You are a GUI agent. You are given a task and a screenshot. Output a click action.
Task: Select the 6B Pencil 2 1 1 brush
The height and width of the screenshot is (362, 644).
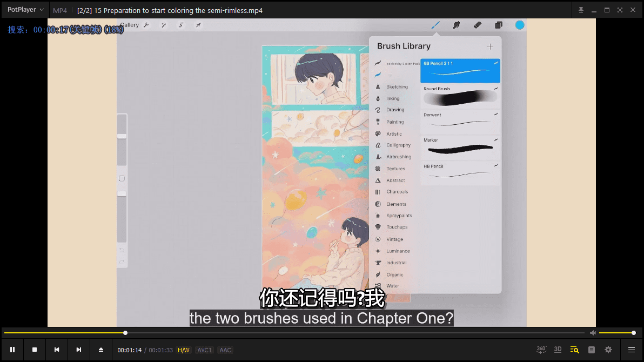[460, 71]
